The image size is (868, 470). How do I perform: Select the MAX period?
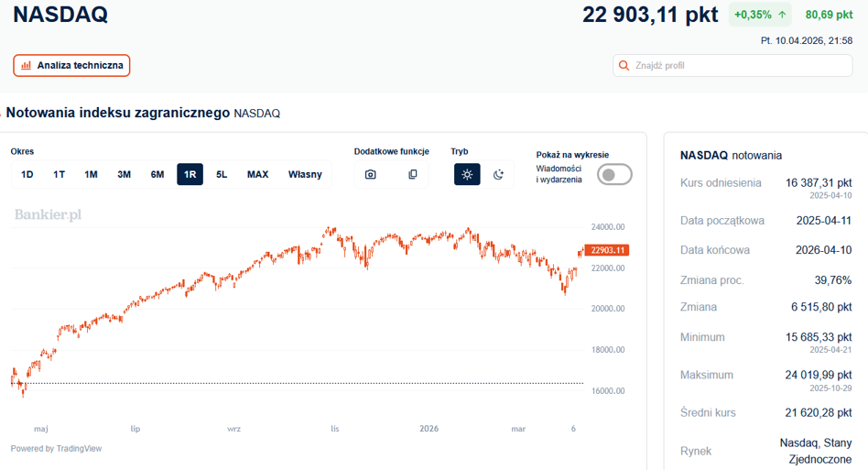click(257, 174)
